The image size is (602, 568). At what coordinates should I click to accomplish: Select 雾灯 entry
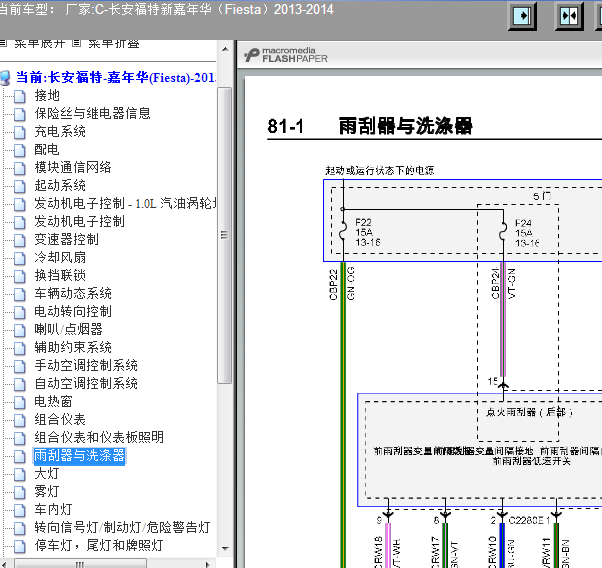(47, 491)
